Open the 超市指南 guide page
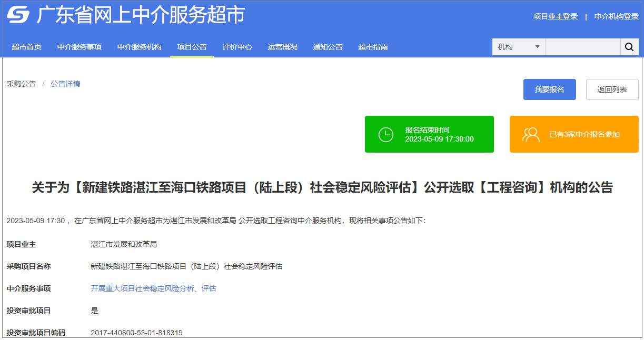644x340 pixels. [x=373, y=47]
